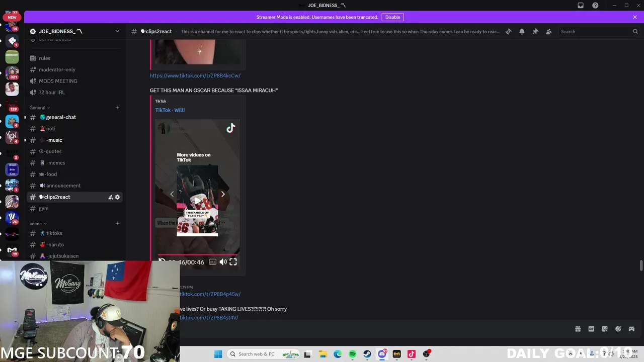Switch to the -music channel
644x362 pixels.
(x=74, y=140)
